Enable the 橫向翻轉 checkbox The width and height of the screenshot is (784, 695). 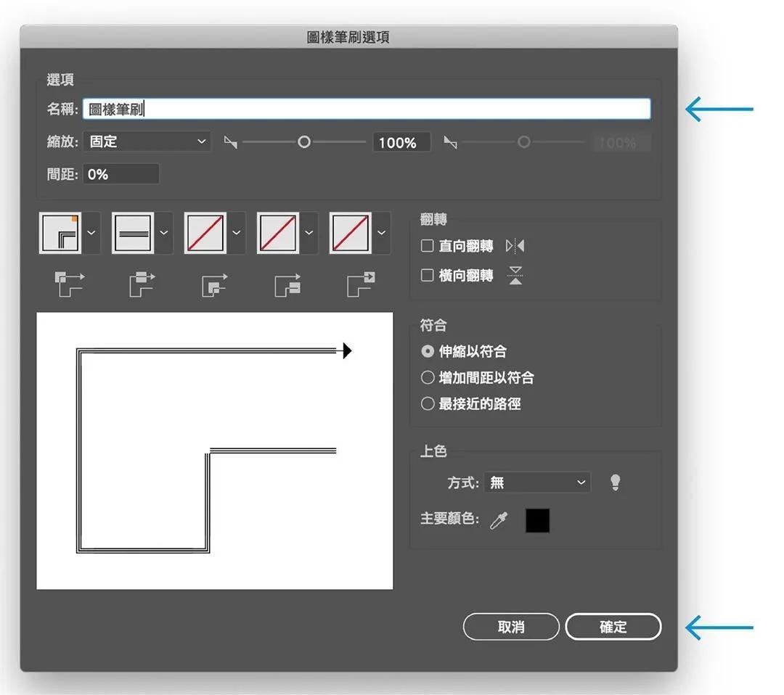(427, 275)
